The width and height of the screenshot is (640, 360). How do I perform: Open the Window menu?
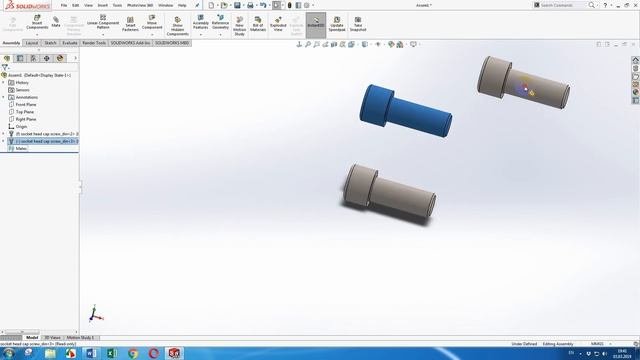[165, 5]
